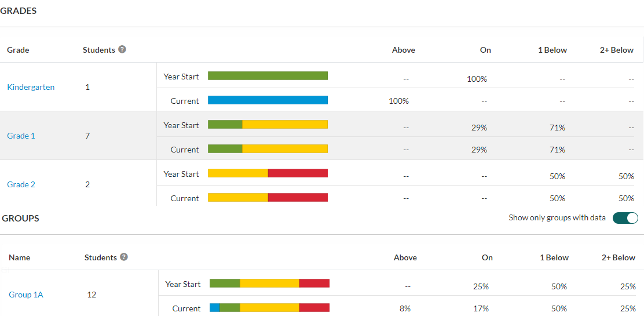Toggle Show only groups with data switch
Image resolution: width=644 pixels, height=316 pixels.
[x=625, y=218]
